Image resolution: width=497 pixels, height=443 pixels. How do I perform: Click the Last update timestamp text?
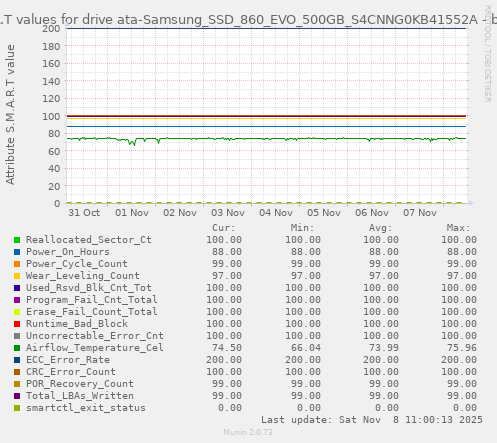pos(372,420)
